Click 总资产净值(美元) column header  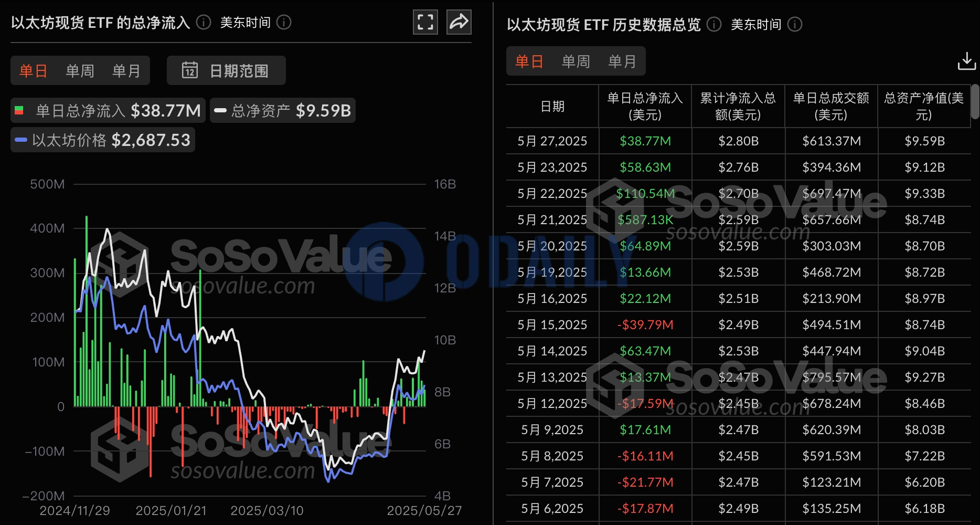pos(924,106)
